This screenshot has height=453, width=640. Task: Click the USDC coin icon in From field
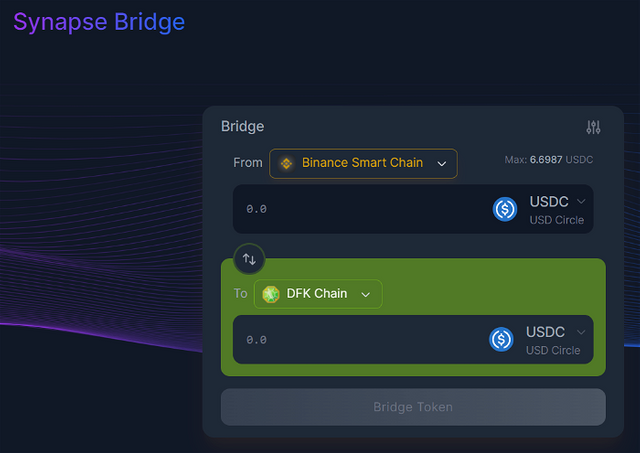coord(505,209)
